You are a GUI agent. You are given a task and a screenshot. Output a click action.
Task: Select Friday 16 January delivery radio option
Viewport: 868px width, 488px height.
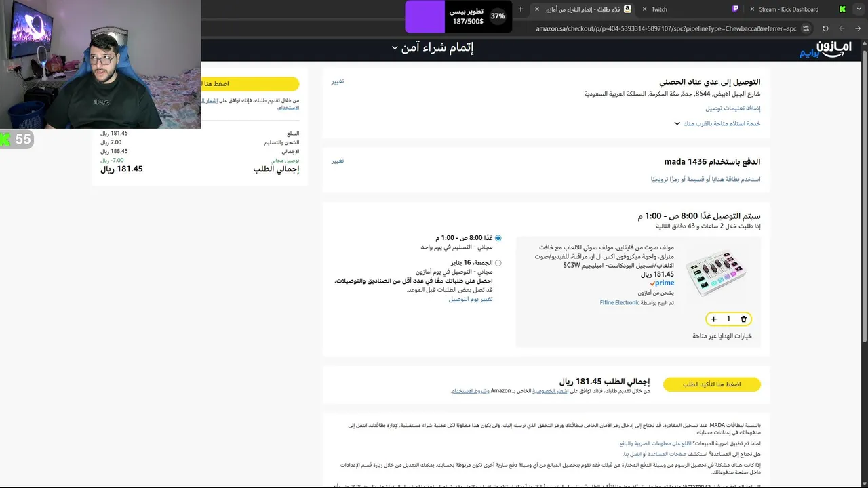(x=498, y=263)
